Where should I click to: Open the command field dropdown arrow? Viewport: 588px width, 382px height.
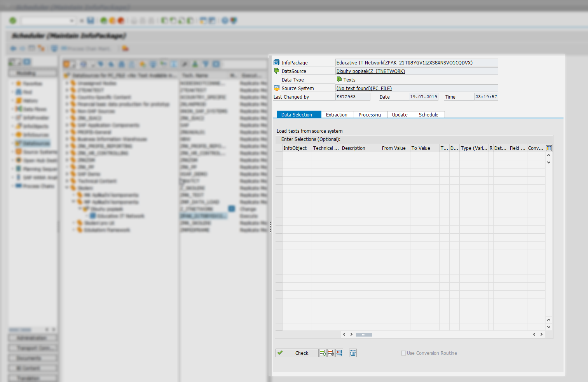[x=72, y=20]
